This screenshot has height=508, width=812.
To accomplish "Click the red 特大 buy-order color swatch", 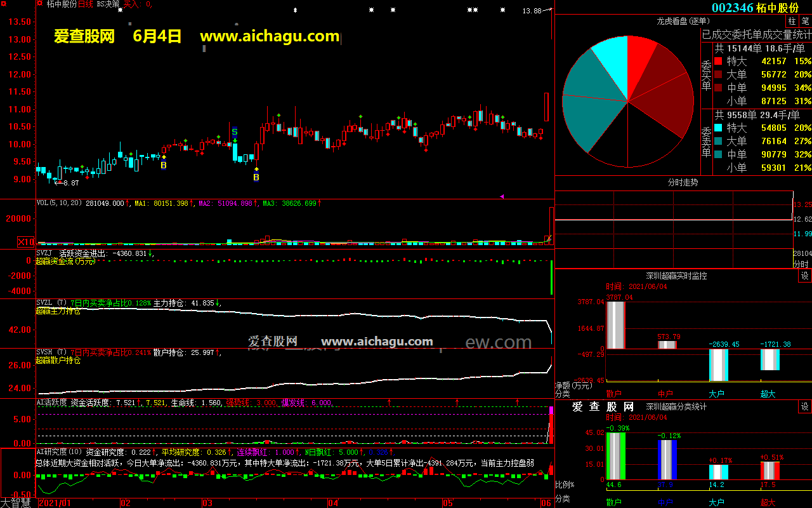I will point(718,62).
